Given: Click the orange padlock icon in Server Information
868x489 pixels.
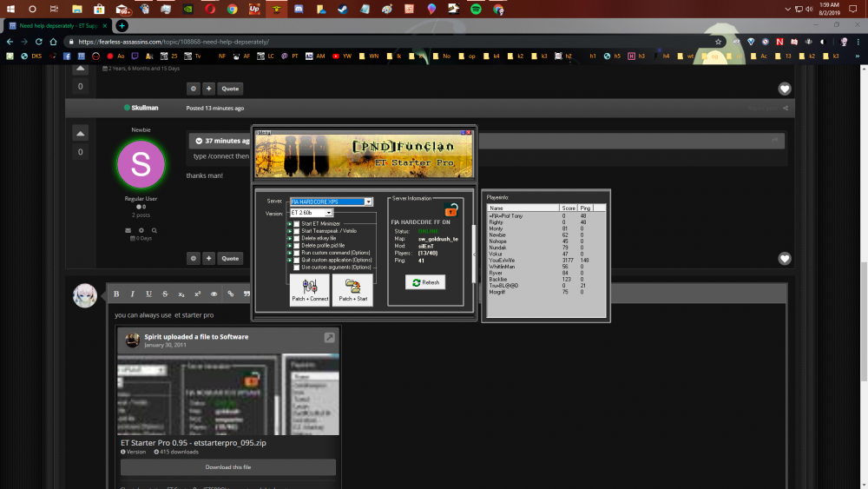Looking at the screenshot, I should pos(451,210).
